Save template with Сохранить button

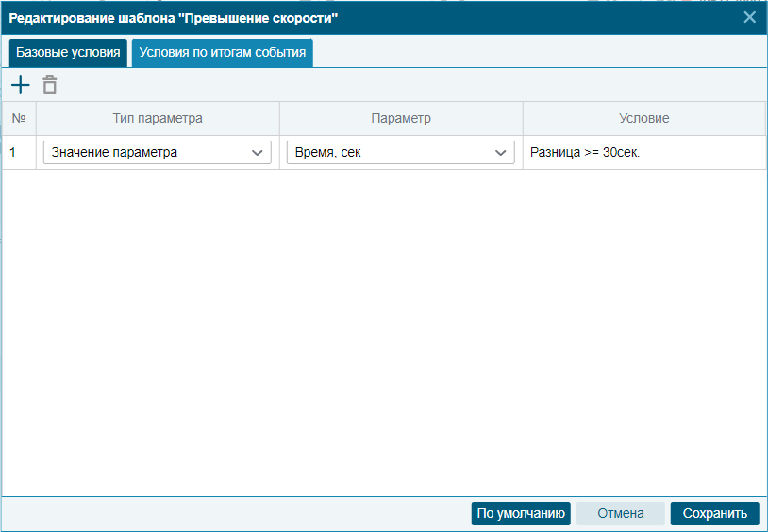click(x=714, y=513)
